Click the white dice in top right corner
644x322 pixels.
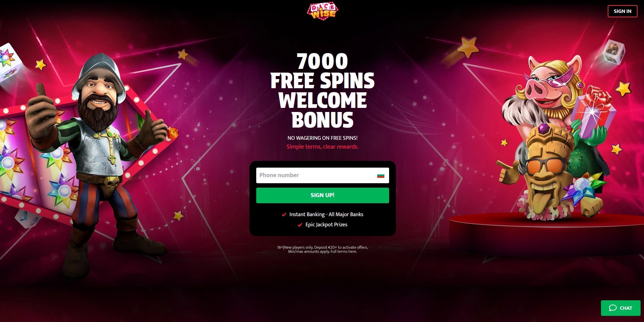[614, 51]
